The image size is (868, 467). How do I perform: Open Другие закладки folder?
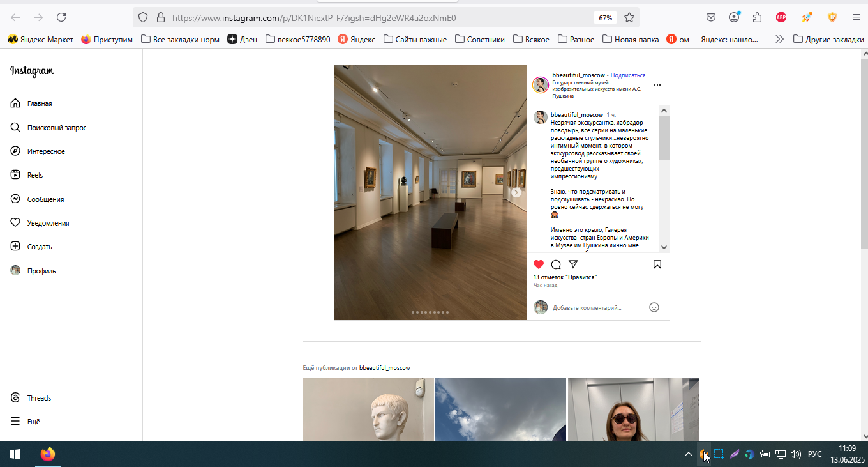[x=828, y=39]
